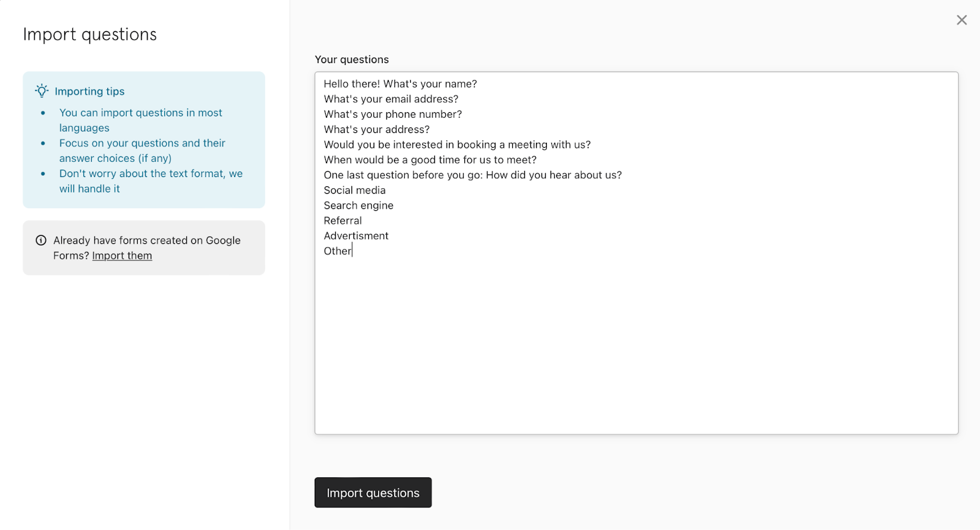This screenshot has height=530, width=980.
Task: Place cursor on the 'Referral' line
Action: coord(342,221)
